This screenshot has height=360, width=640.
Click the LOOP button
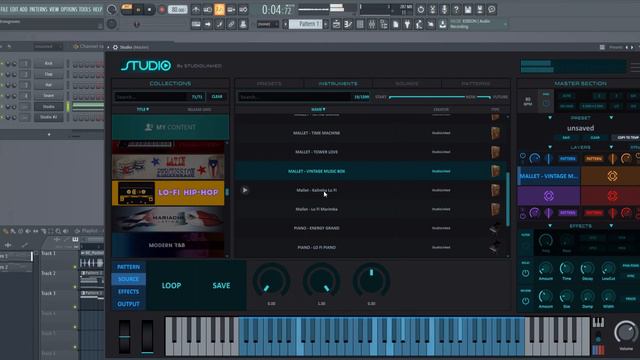pyautogui.click(x=171, y=286)
